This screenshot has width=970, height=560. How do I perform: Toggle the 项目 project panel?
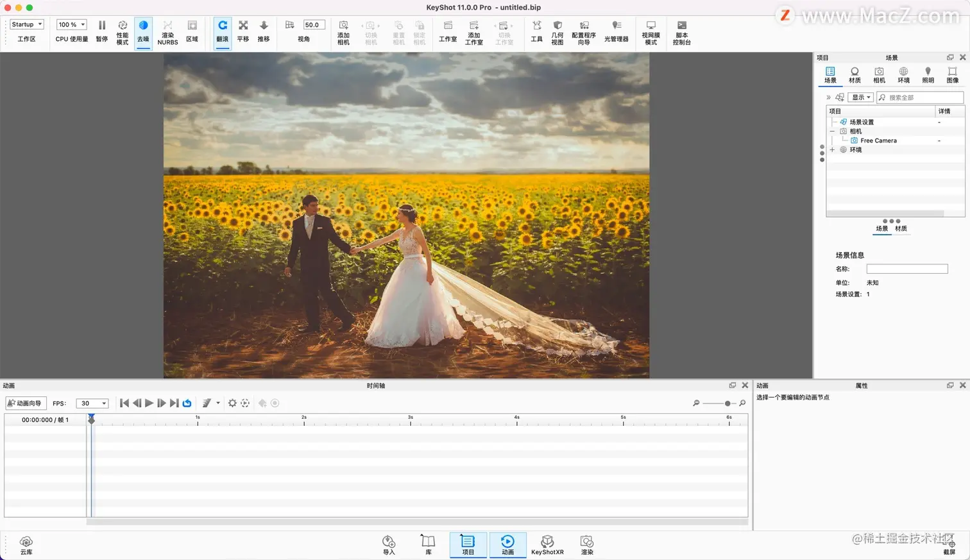pos(468,545)
